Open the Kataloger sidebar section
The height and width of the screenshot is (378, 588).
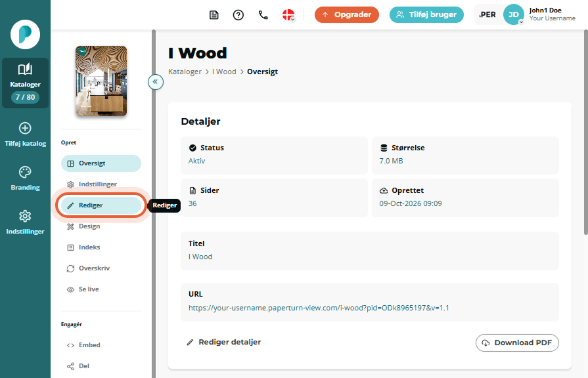coord(25,83)
